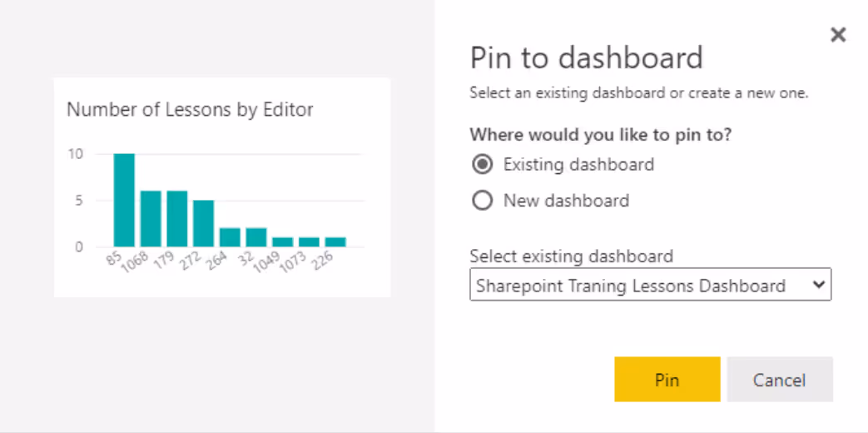Close the Pin to dashboard dialog
868x433 pixels.
[x=838, y=35]
